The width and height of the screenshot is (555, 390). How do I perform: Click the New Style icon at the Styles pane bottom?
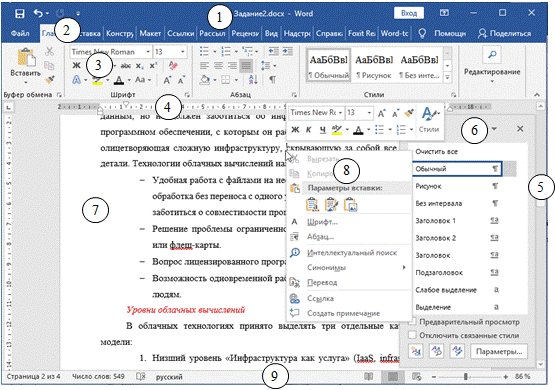pos(416,351)
